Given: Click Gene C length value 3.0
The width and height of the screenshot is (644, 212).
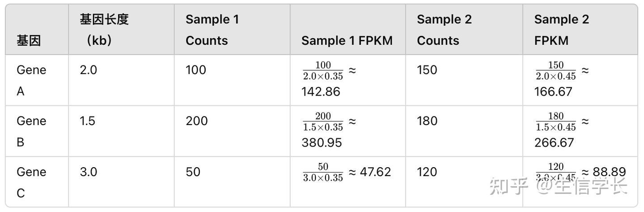Looking at the screenshot, I should [x=88, y=172].
